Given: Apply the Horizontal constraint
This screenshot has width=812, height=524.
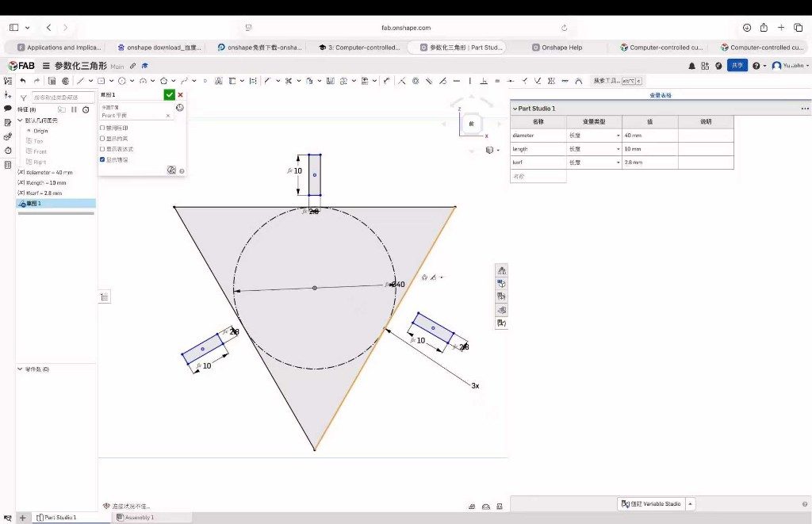Looking at the screenshot, I should [456, 81].
